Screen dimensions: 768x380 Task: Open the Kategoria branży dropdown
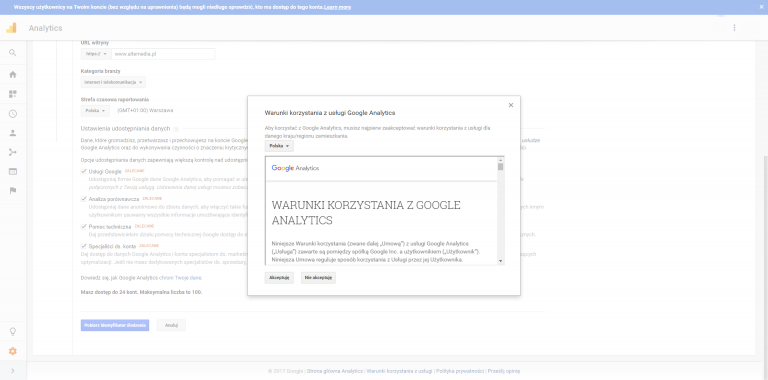[x=113, y=82]
